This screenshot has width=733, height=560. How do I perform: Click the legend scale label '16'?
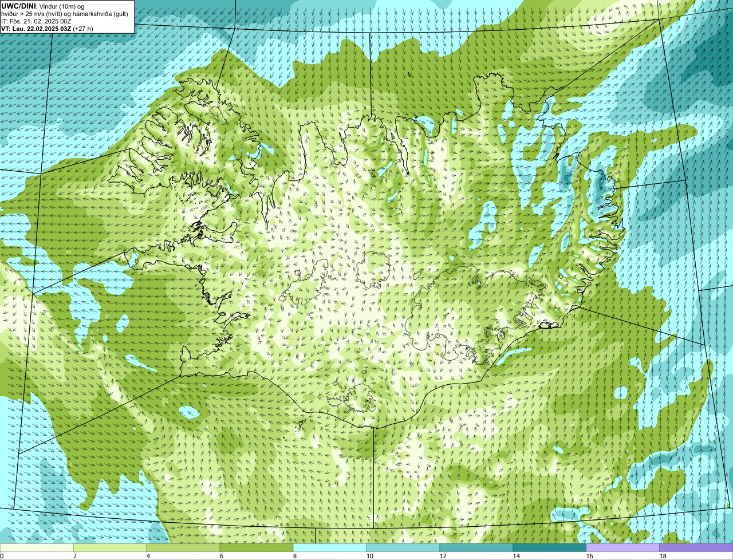pyautogui.click(x=590, y=556)
